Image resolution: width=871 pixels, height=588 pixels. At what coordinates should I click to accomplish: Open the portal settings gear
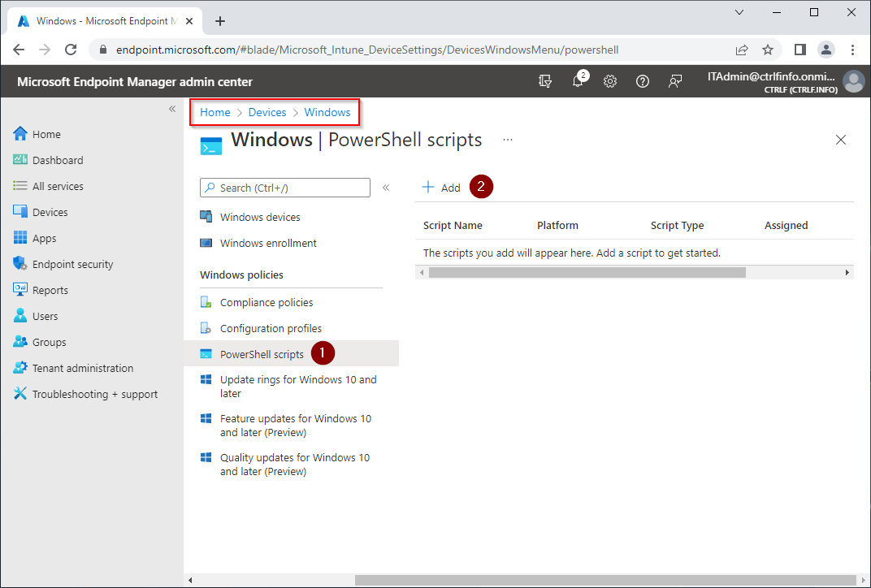point(610,81)
